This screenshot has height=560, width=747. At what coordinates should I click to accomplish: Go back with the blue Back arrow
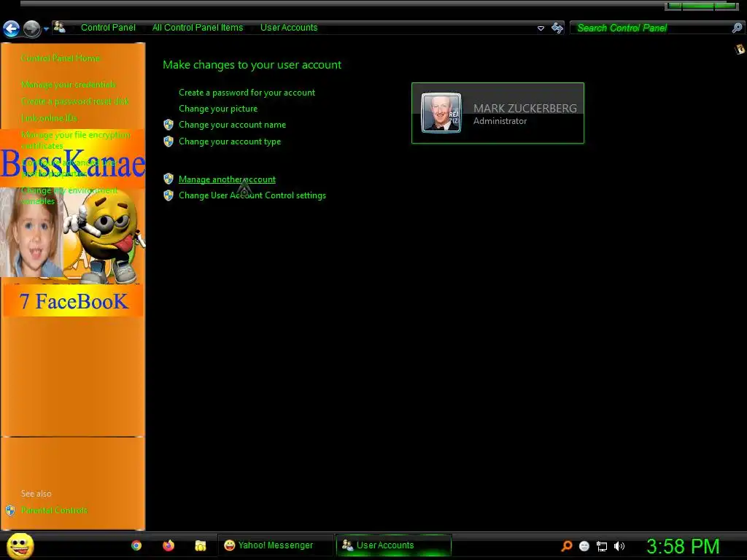point(11,28)
